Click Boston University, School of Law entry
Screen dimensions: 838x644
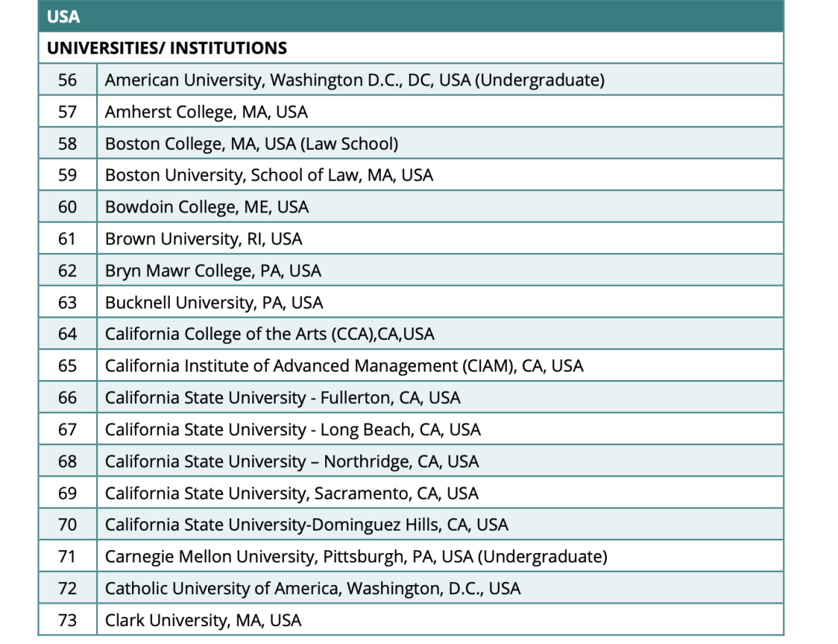coord(268,175)
